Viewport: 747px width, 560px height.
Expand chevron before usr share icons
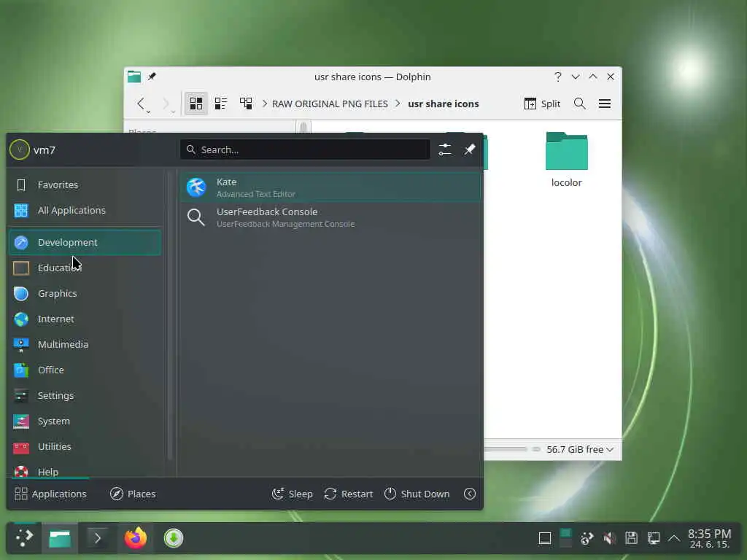[398, 104]
